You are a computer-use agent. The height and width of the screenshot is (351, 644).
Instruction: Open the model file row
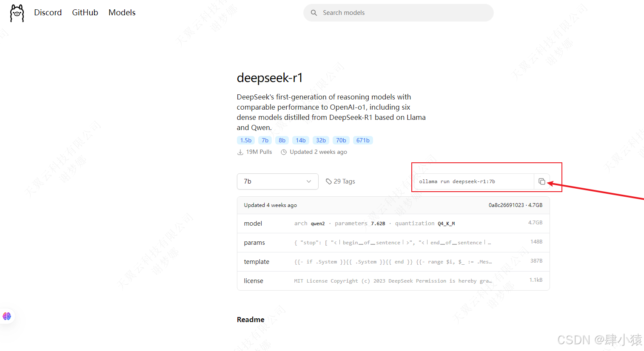pos(393,224)
